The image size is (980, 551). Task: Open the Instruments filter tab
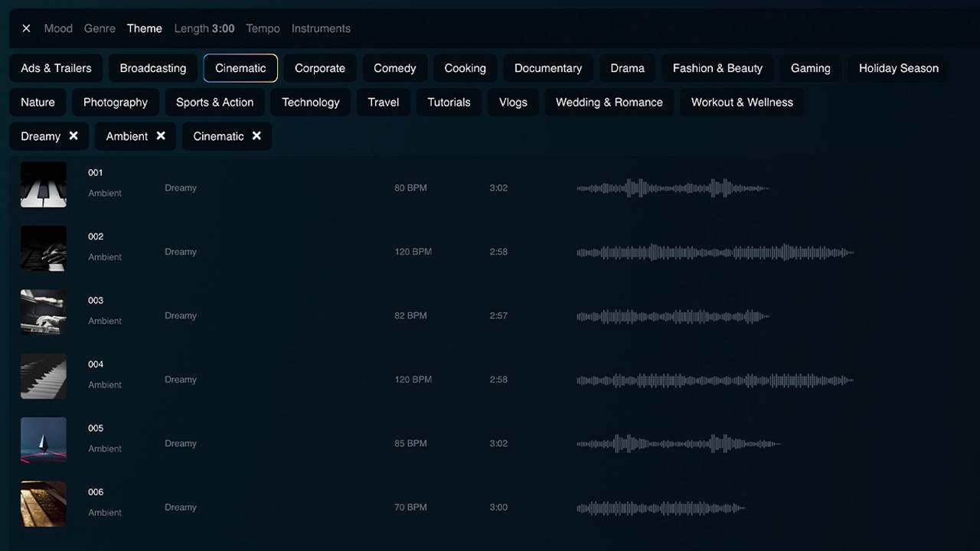point(321,28)
